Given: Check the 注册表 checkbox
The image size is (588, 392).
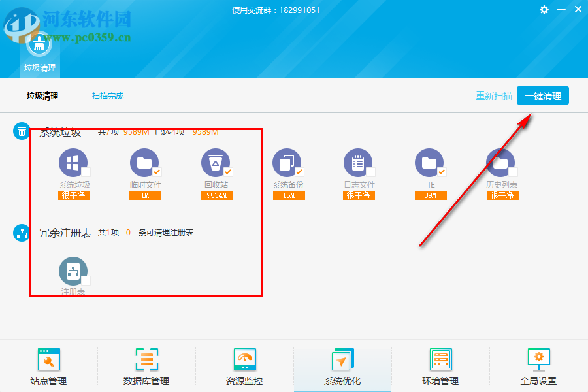Looking at the screenshot, I should [x=86, y=280].
